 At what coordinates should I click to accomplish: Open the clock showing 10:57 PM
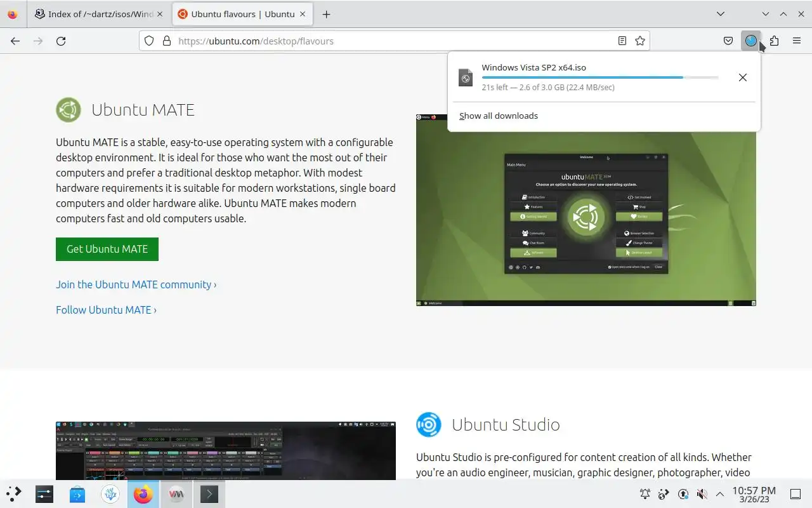click(754, 493)
